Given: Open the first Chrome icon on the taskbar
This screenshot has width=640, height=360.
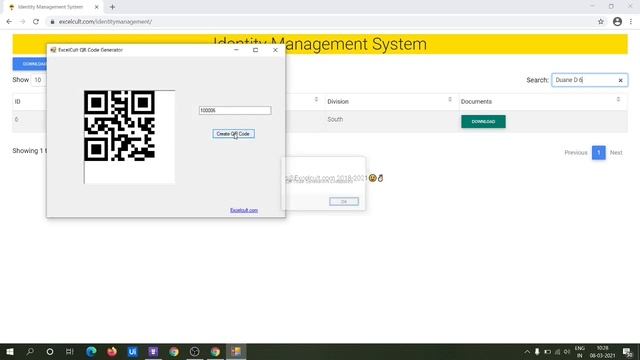Looking at the screenshot, I should tap(174, 351).
